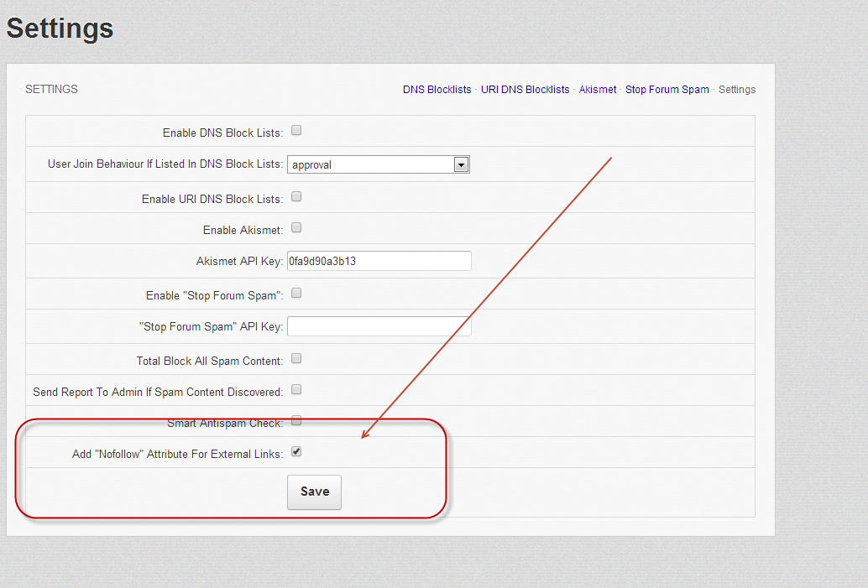Turn on the Enable Akismet checkbox
Viewport: 868px width, 588px height.
[295, 228]
